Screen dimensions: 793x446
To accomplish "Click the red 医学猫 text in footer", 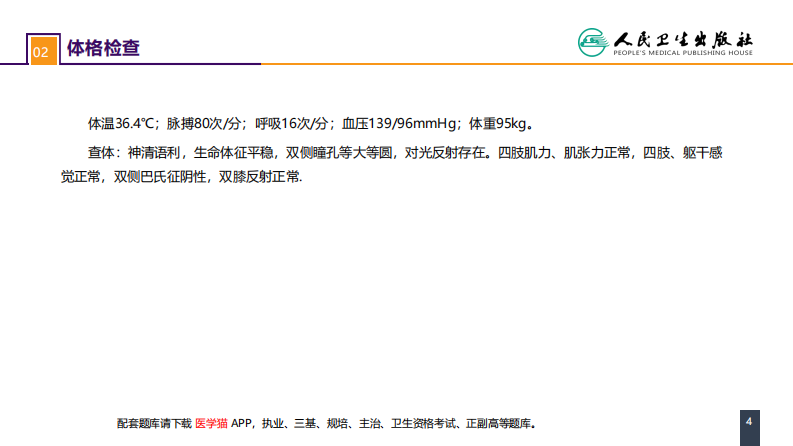I will point(211,424).
